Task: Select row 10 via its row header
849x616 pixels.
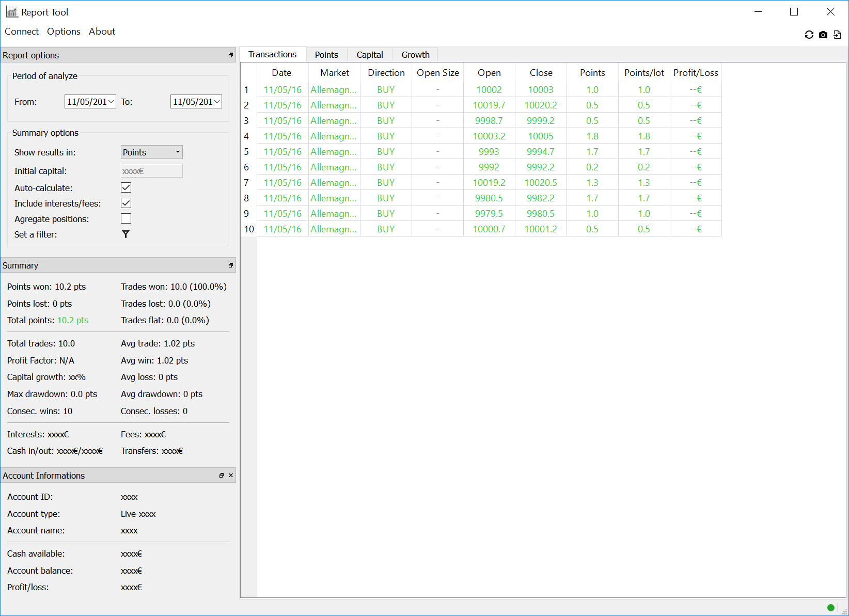Action: pos(249,229)
